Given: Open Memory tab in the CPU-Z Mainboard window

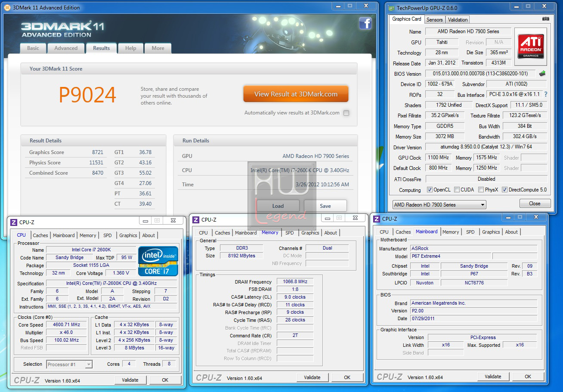Looking at the screenshot, I should pyautogui.click(x=451, y=232).
